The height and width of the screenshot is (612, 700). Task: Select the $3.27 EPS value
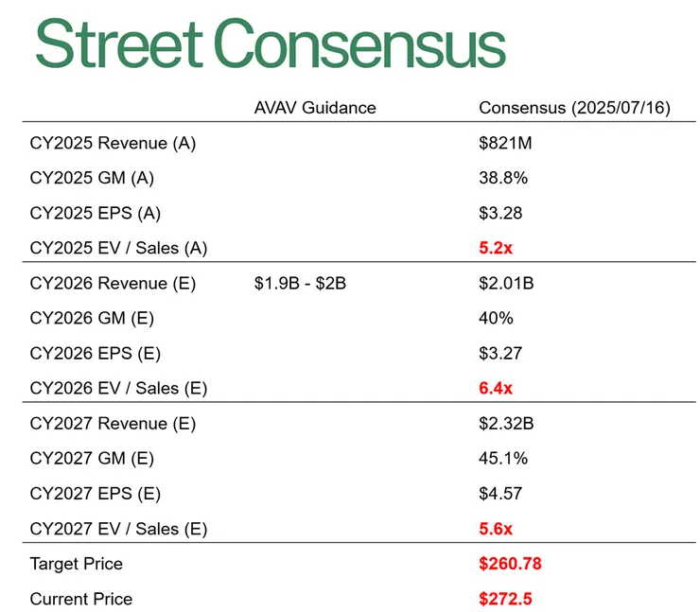[500, 354]
